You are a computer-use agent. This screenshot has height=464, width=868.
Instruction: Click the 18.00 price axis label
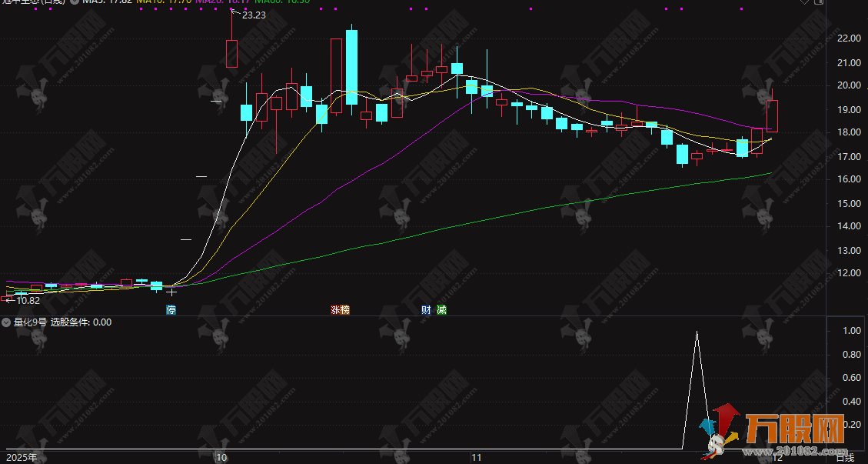pyautogui.click(x=849, y=132)
